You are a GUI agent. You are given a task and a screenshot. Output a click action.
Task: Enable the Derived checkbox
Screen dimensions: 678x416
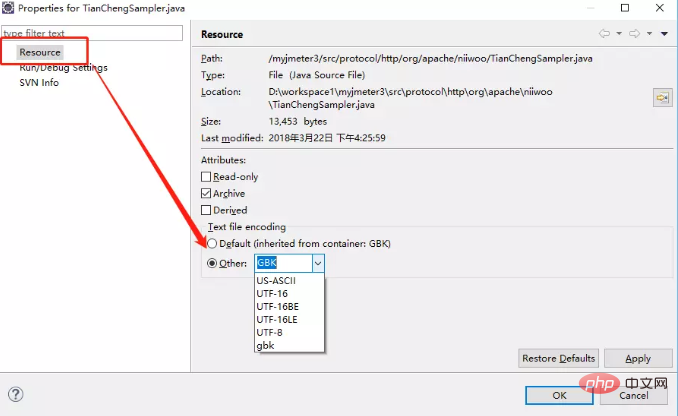click(x=206, y=210)
